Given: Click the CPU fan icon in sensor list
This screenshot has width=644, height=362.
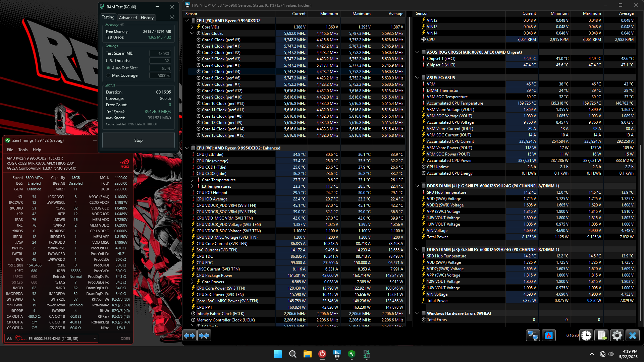Looking at the screenshot, I should pos(424,40).
